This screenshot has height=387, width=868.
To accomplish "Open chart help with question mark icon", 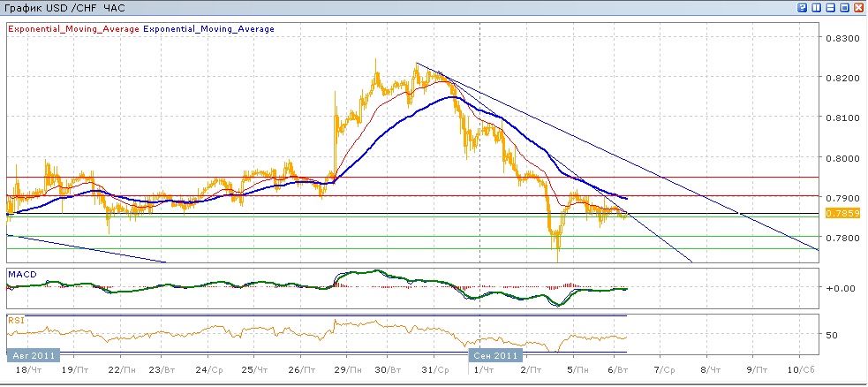I will click(x=803, y=7).
